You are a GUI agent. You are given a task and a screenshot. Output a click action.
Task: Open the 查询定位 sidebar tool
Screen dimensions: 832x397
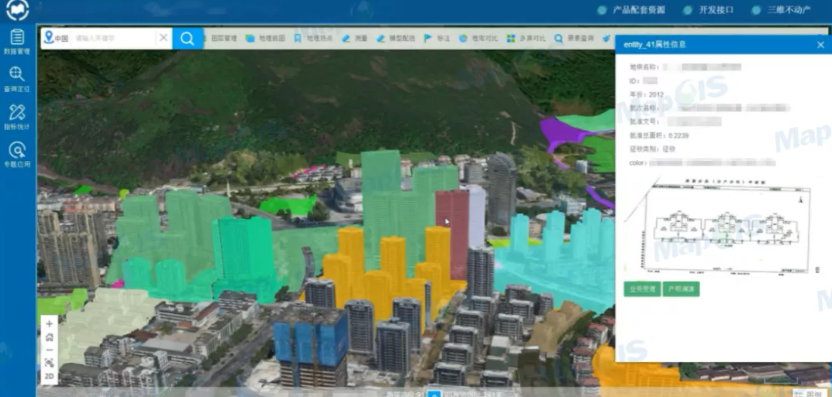(x=17, y=80)
